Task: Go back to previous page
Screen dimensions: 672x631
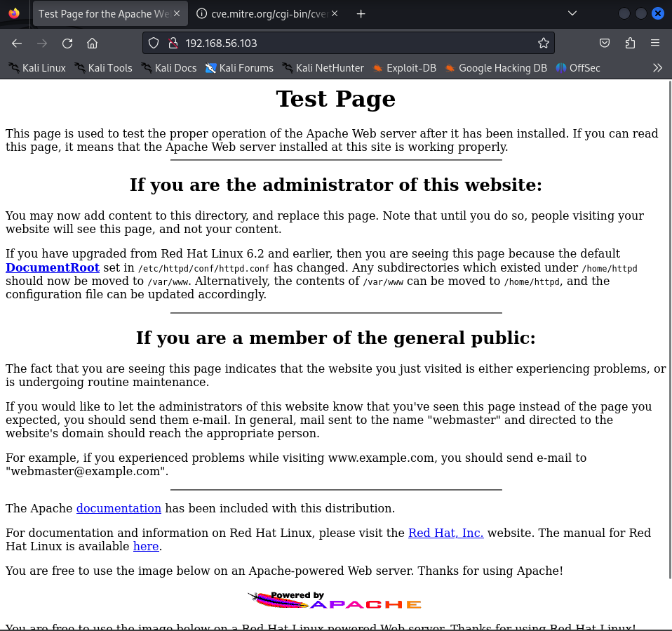Action: coord(17,44)
